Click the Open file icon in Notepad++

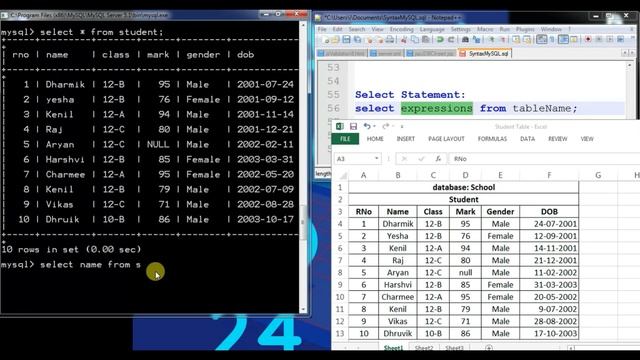tap(336, 40)
